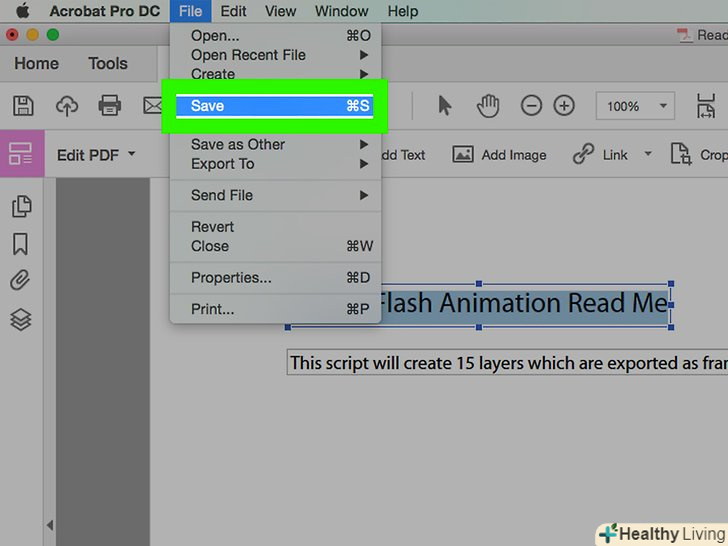Open the Page Thumbnails sidebar icon
This screenshot has height=546, width=728.
click(x=21, y=206)
